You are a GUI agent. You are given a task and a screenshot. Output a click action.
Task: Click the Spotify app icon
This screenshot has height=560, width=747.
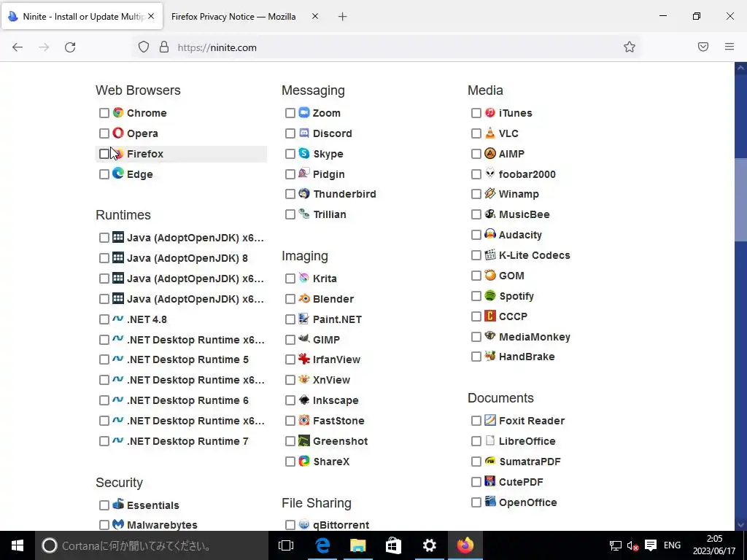[x=490, y=296]
